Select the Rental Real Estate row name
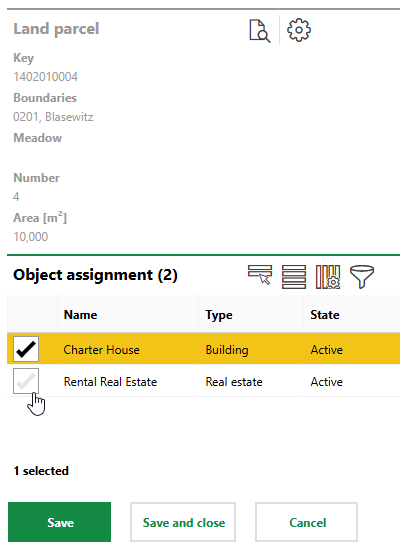 coord(110,382)
